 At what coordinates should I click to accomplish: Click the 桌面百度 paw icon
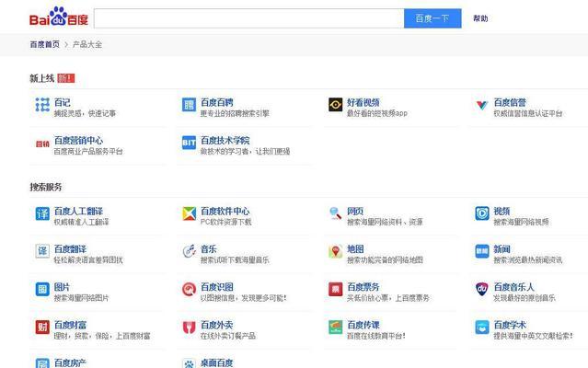(x=189, y=363)
